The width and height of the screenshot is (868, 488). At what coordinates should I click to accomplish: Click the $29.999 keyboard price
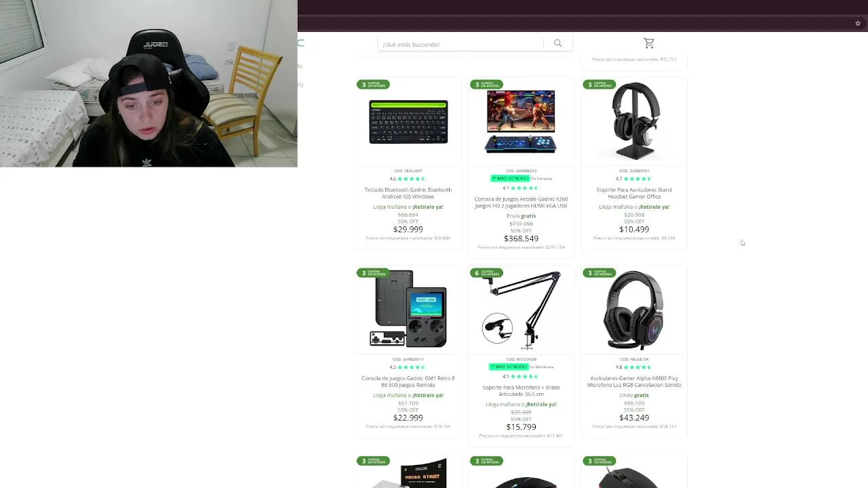[408, 230]
